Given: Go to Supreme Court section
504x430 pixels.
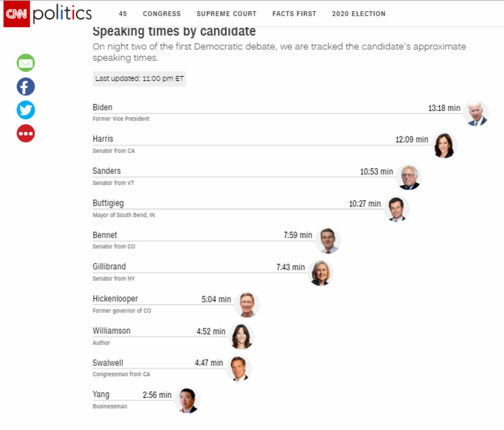Looking at the screenshot, I should 226,14.
